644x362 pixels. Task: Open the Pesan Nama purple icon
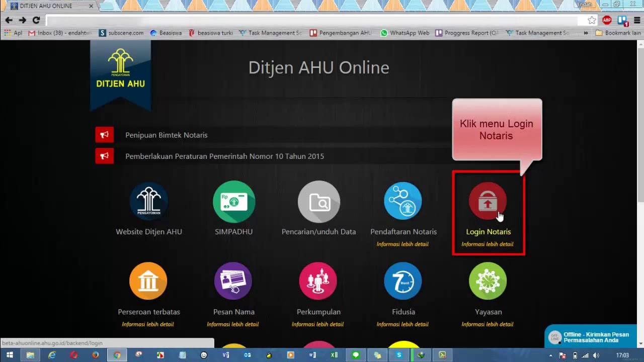pyautogui.click(x=233, y=281)
